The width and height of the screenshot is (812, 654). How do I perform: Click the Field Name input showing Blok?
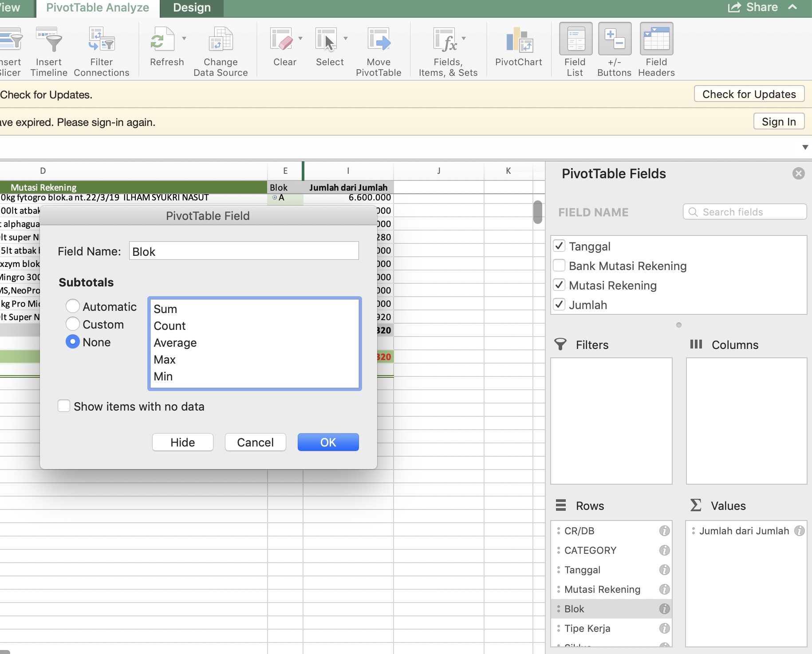243,251
